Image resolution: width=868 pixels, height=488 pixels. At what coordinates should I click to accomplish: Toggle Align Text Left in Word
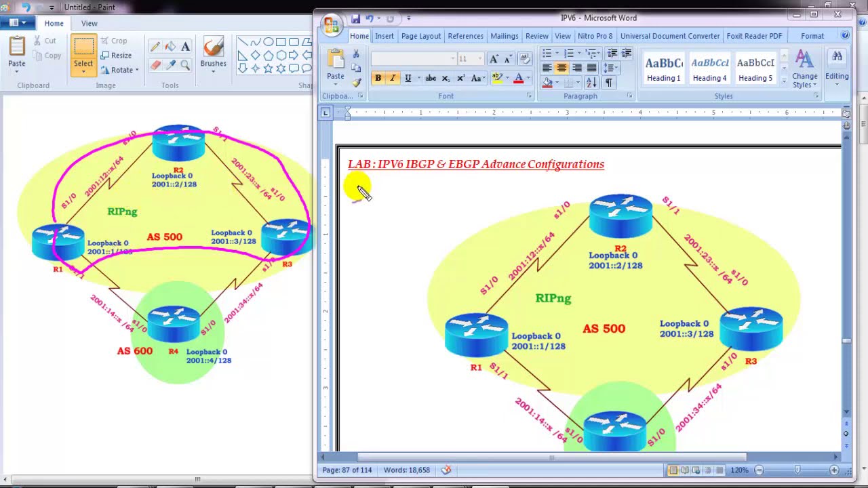tap(547, 68)
